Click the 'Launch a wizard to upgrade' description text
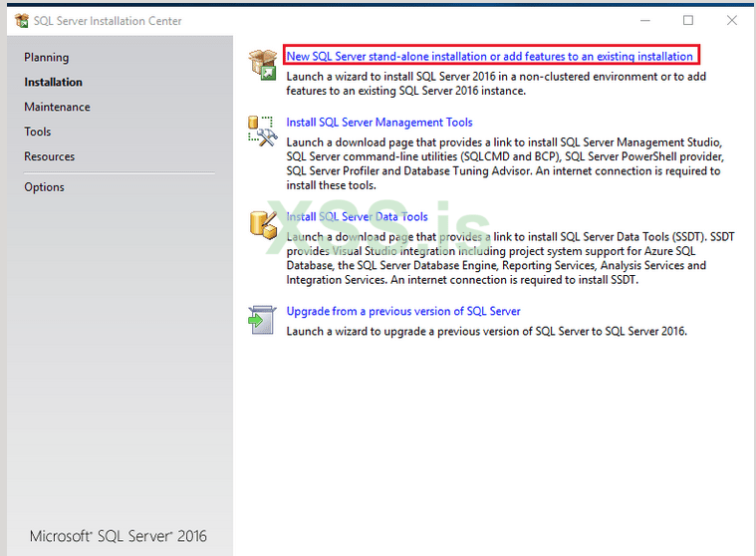The image size is (756, 556). pos(486,331)
